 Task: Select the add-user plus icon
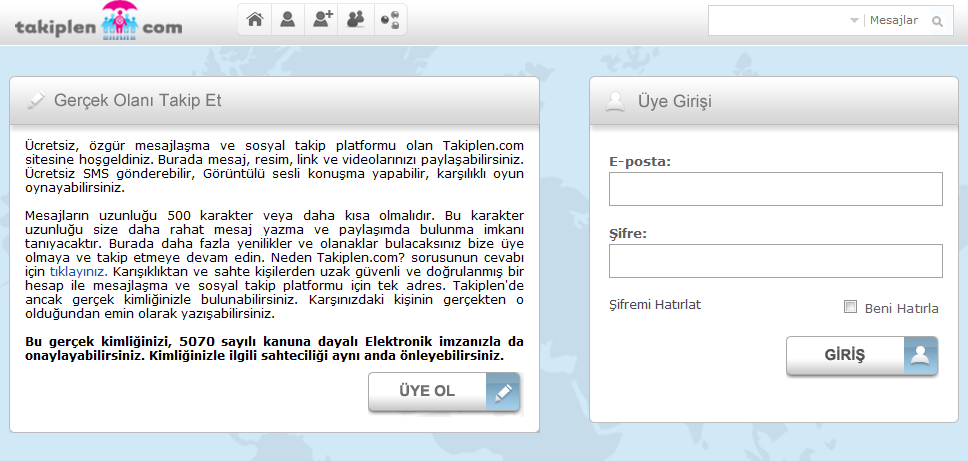pos(322,20)
